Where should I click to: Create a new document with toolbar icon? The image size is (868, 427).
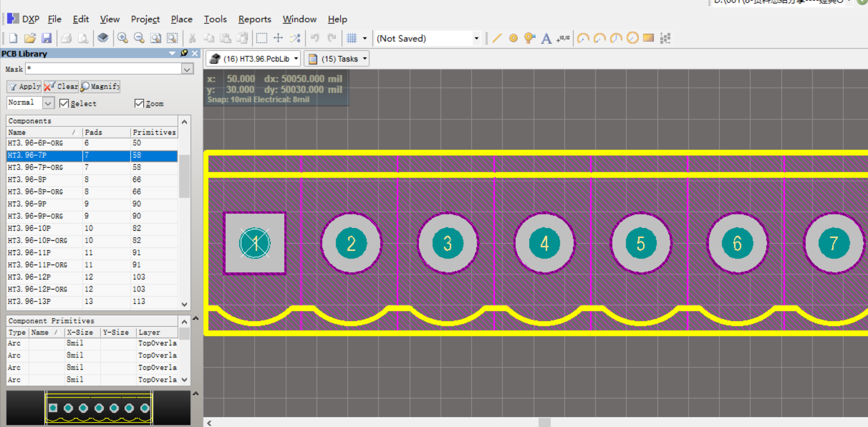tap(13, 38)
